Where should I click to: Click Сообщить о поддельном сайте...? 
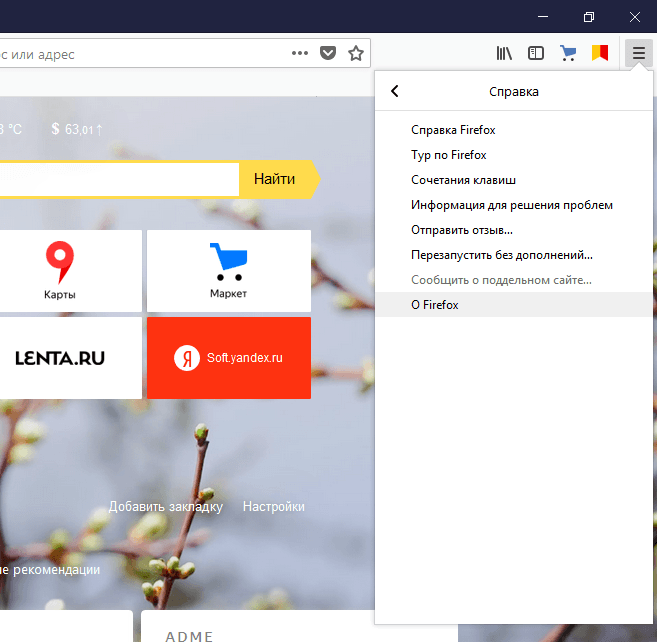(514, 280)
